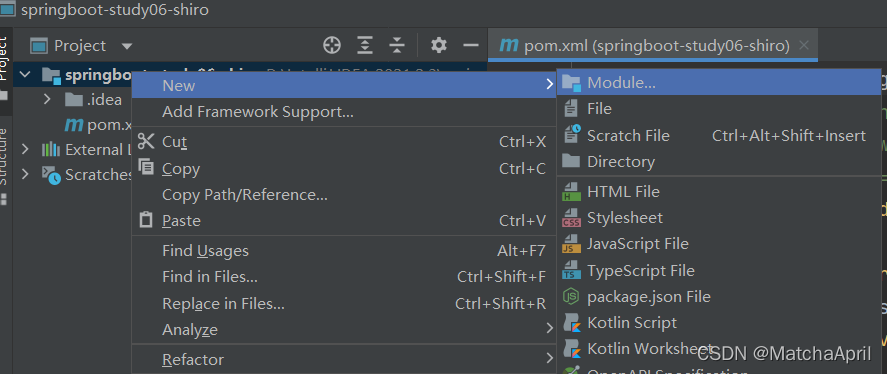The height and width of the screenshot is (374, 887).
Task: Select HTML File in submenu
Action: pos(719,192)
